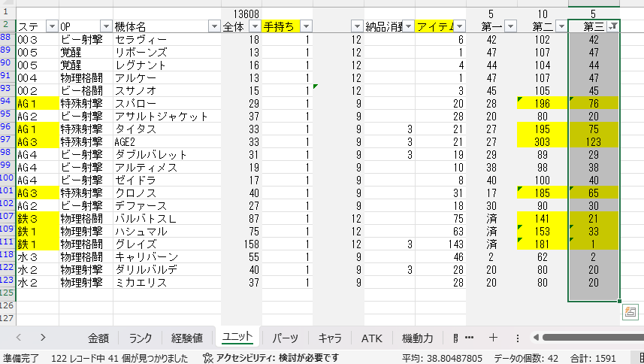Click the horizontal scrollbar left arrow
The width and height of the screenshot is (644, 364).
pyautogui.click(x=536, y=338)
